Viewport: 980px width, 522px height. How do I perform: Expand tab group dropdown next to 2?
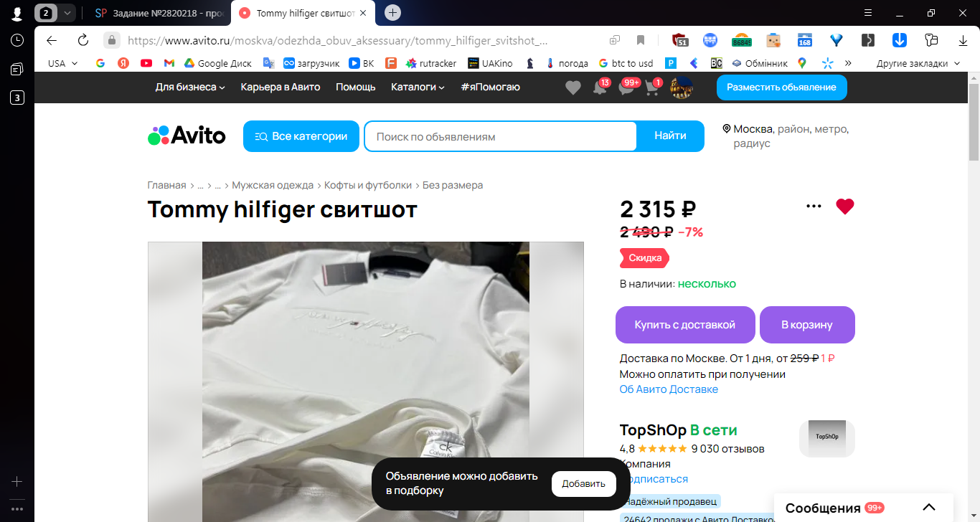click(x=67, y=13)
